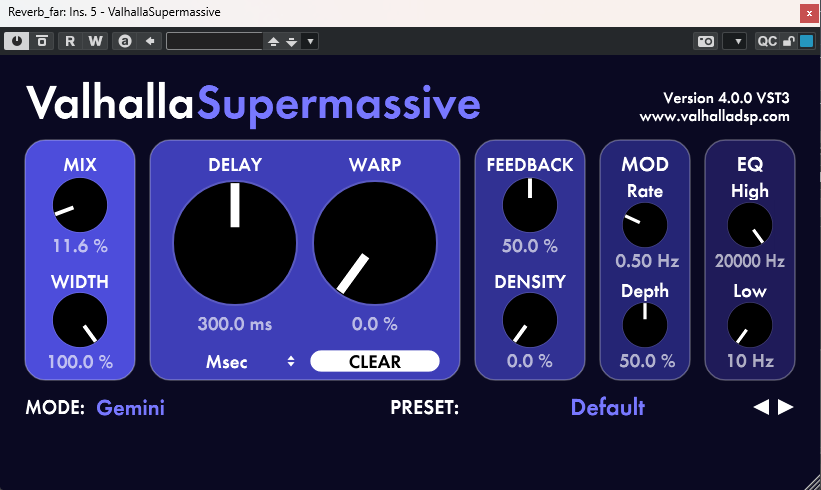Load previous preset with up arrow
The height and width of the screenshot is (490, 821).
tap(273, 41)
